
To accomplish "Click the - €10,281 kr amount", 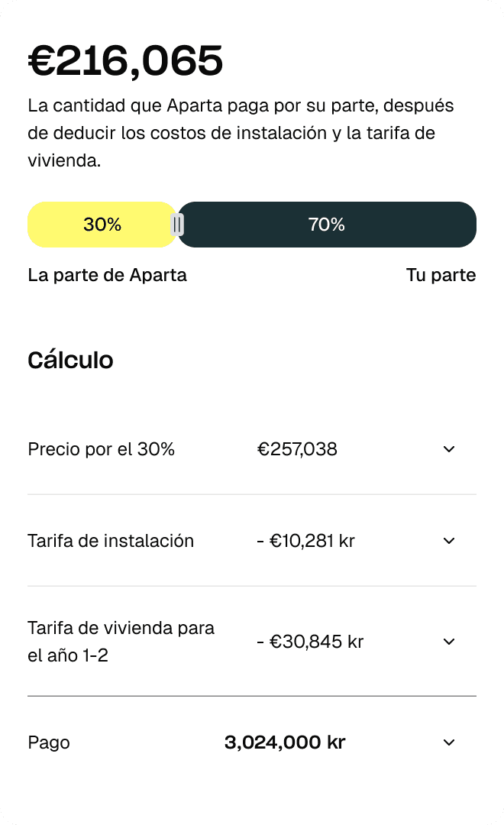I will pos(305,541).
